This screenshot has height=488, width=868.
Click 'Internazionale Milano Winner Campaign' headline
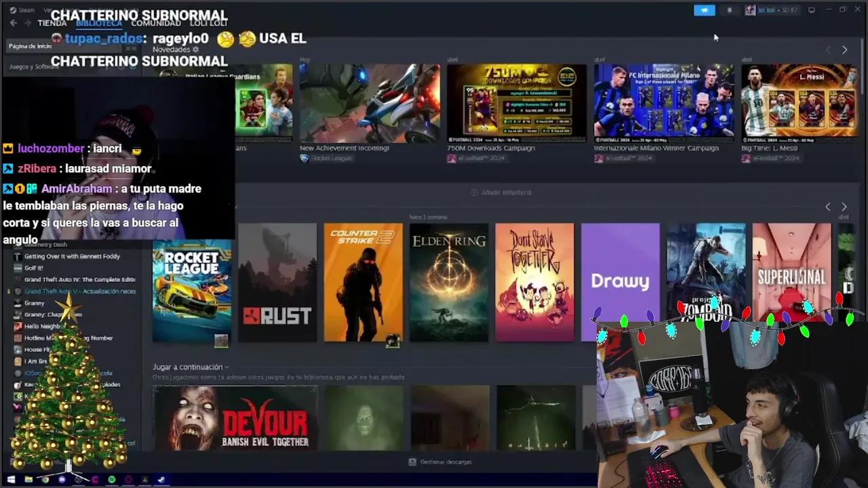tap(656, 148)
